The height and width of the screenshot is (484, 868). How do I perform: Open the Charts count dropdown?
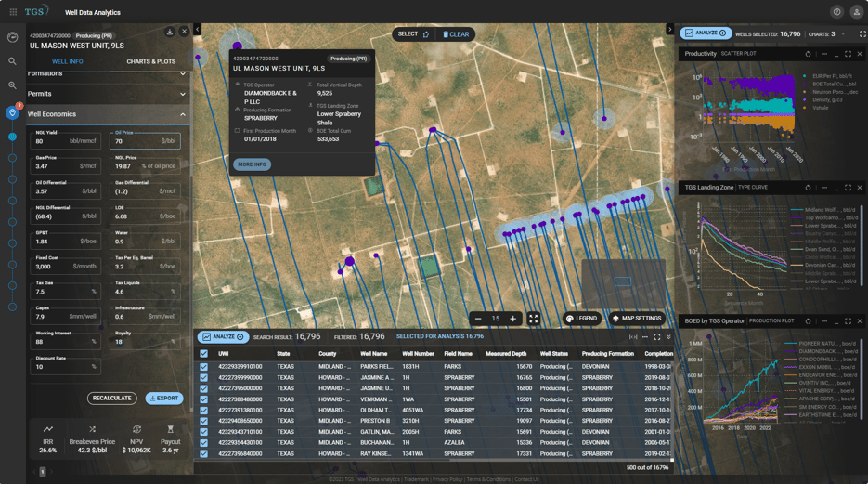(844, 34)
